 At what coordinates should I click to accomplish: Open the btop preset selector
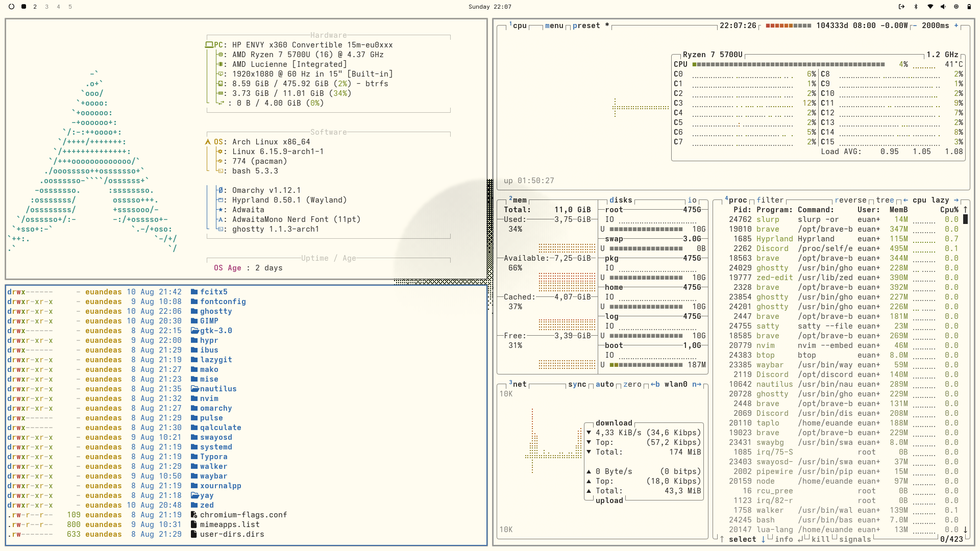point(586,26)
